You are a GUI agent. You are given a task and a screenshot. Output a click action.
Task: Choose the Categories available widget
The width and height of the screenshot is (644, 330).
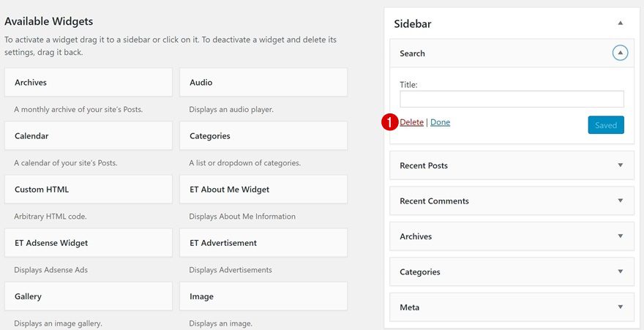263,136
